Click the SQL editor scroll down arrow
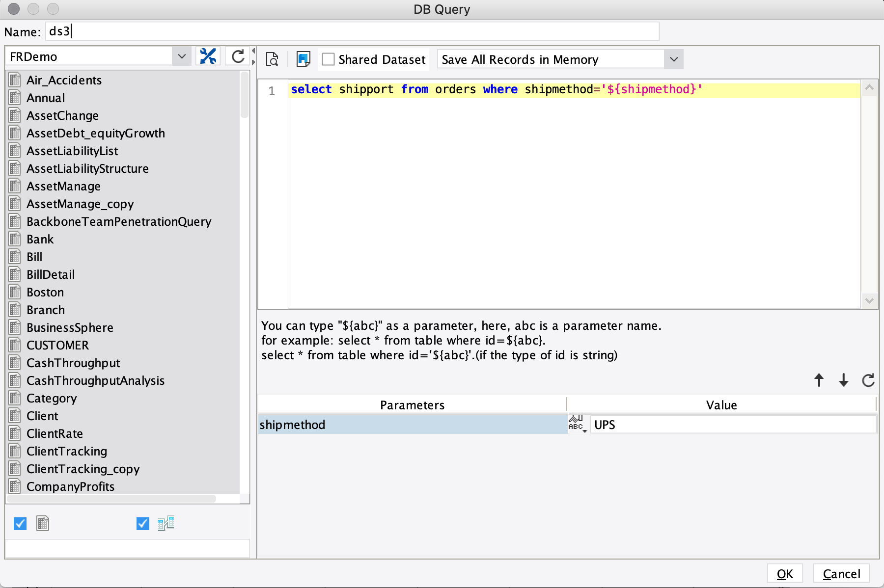This screenshot has width=884, height=588. 869,300
